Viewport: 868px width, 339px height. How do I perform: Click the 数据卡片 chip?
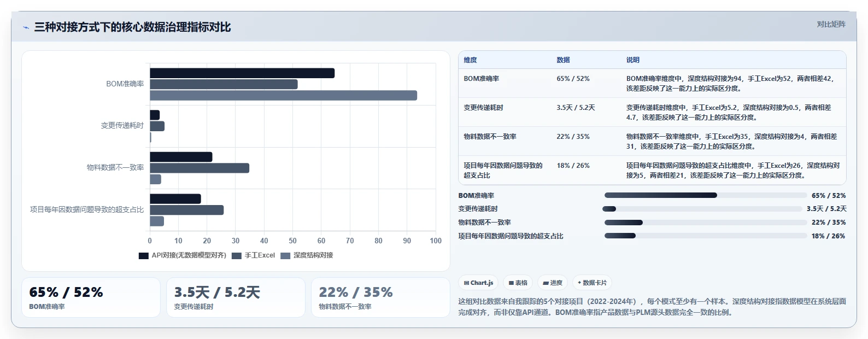(592, 283)
